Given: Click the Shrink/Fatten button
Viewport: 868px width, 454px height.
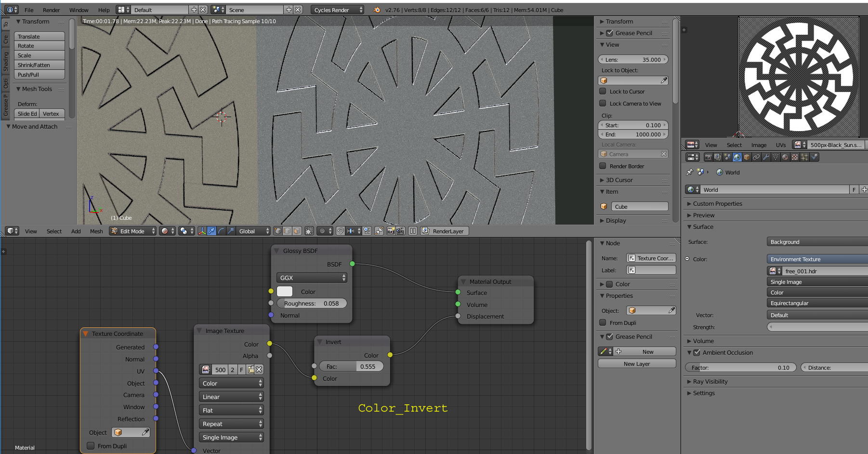Looking at the screenshot, I should (x=39, y=65).
